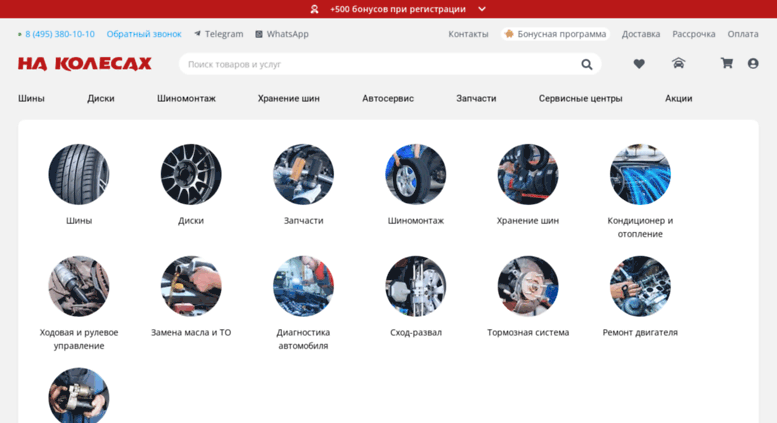Select Ходовая и рулевое управление image

coord(79,286)
